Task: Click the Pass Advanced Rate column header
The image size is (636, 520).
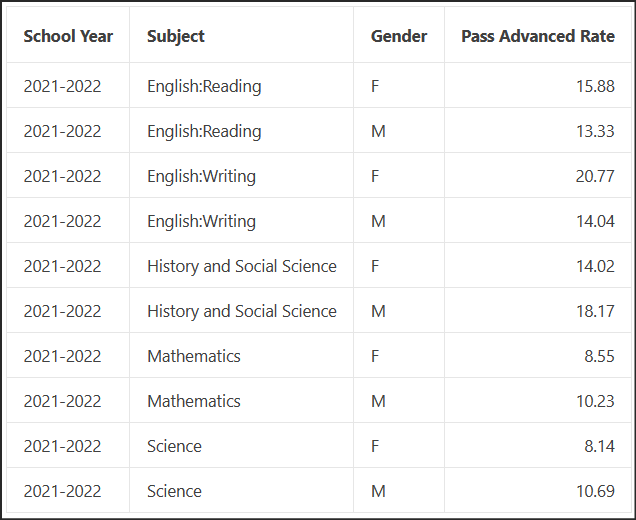Action: point(538,36)
